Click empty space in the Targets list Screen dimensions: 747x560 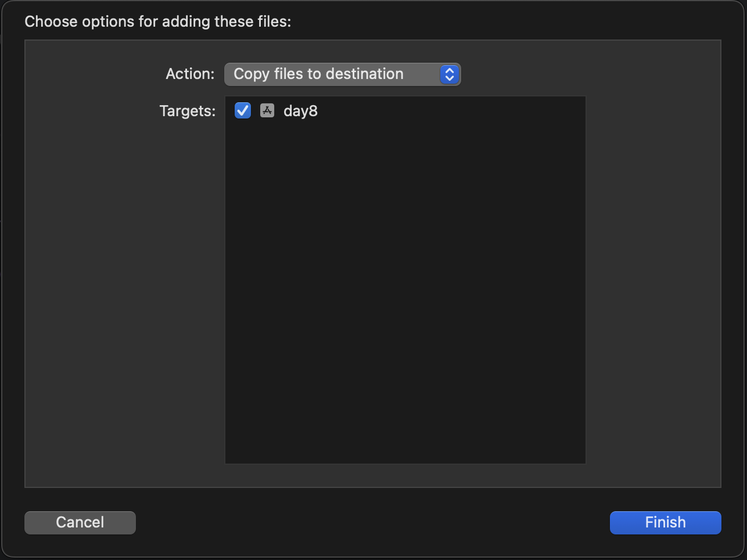point(405,290)
